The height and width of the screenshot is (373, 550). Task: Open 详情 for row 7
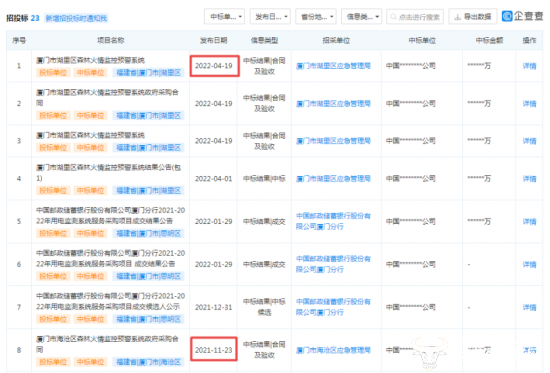(529, 307)
